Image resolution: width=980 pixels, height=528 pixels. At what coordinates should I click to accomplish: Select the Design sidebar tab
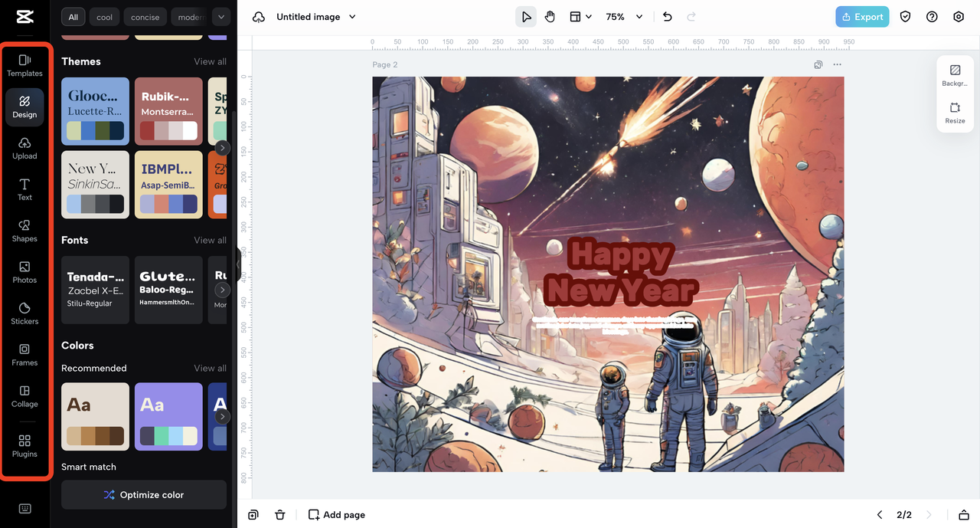pyautogui.click(x=24, y=107)
